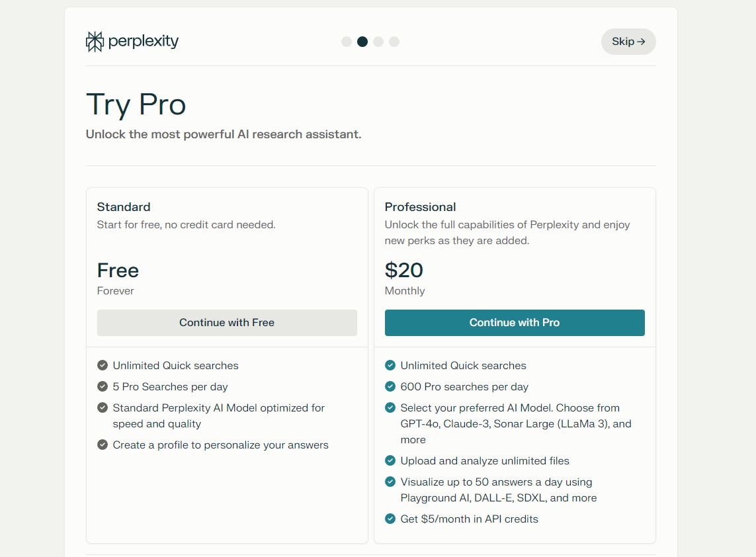Click the Skip arrow button
The height and width of the screenshot is (557, 756).
point(628,42)
